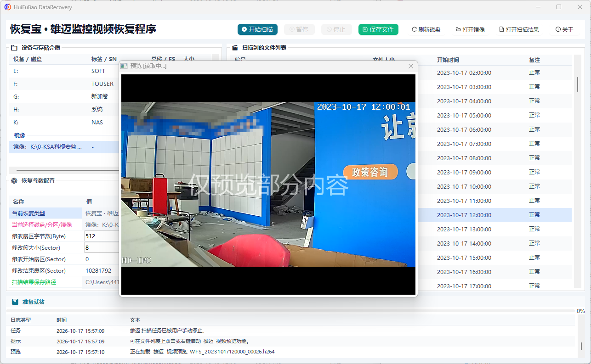Select drive H: 系统 row
This screenshot has height=364, width=591.
[63, 110]
